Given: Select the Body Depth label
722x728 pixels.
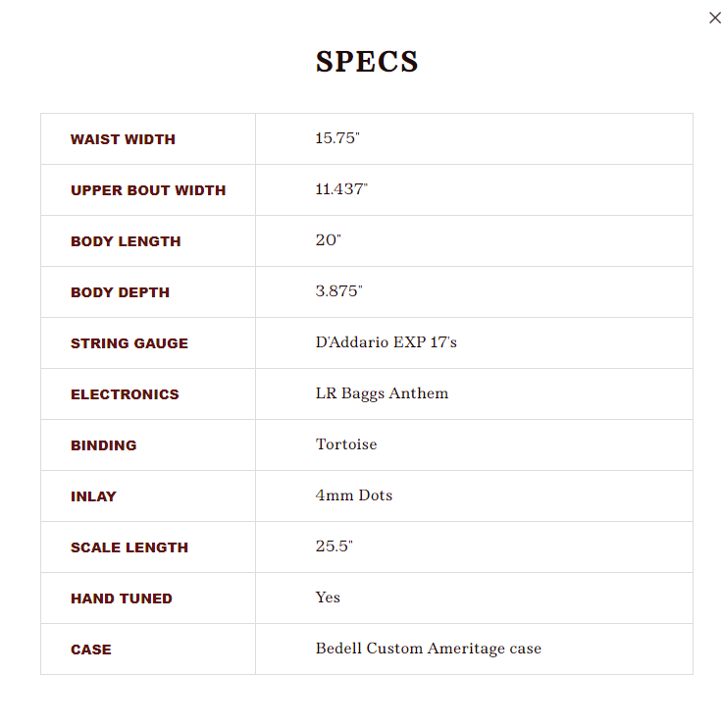Looking at the screenshot, I should click(120, 292).
